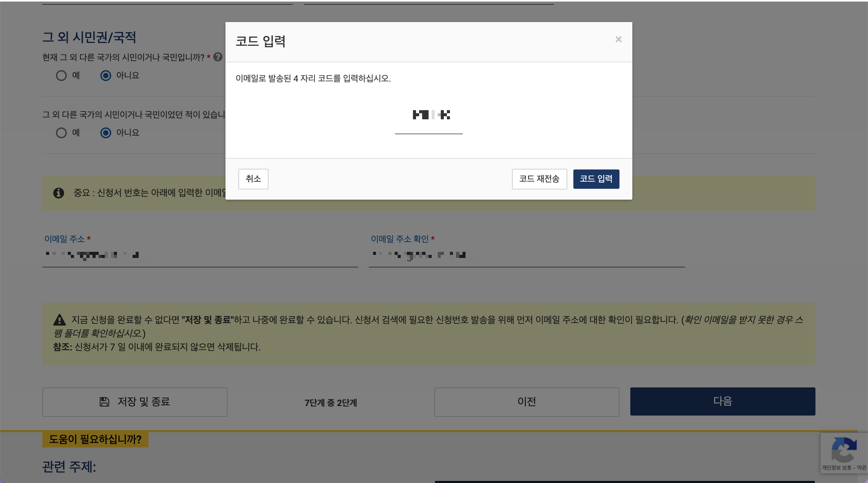Go back with the 이전 button

tap(527, 402)
